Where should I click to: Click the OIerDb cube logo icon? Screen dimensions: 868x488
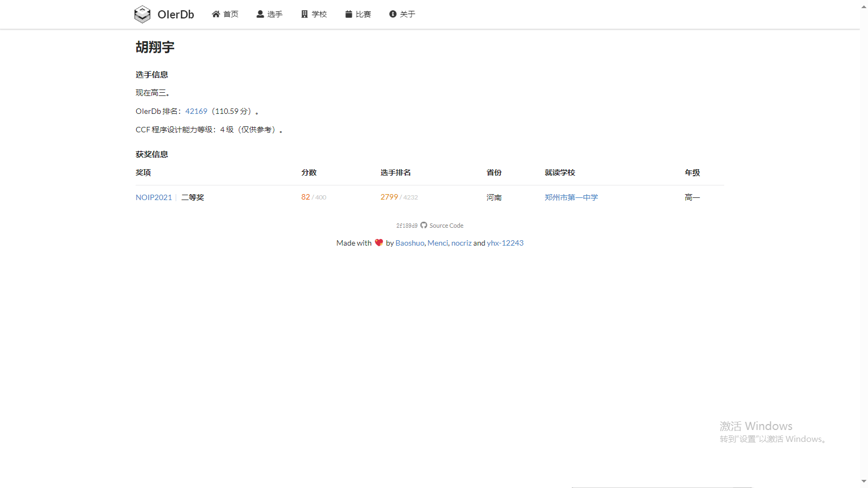[142, 14]
